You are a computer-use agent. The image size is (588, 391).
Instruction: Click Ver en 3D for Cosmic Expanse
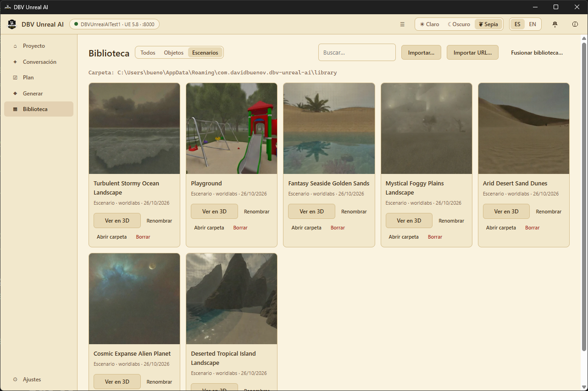(117, 382)
